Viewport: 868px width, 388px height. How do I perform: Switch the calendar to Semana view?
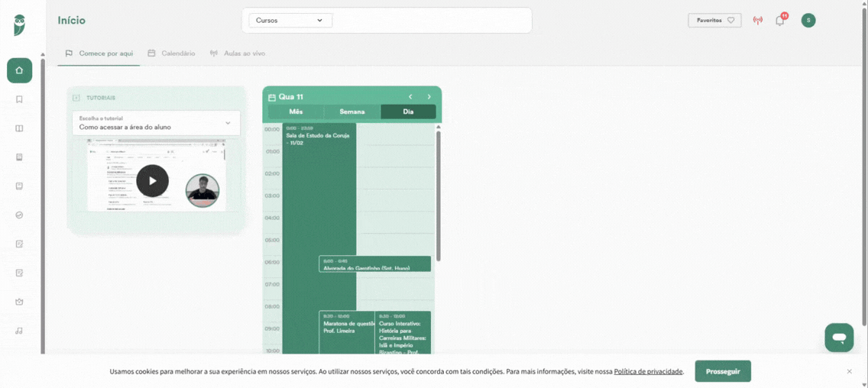point(352,112)
